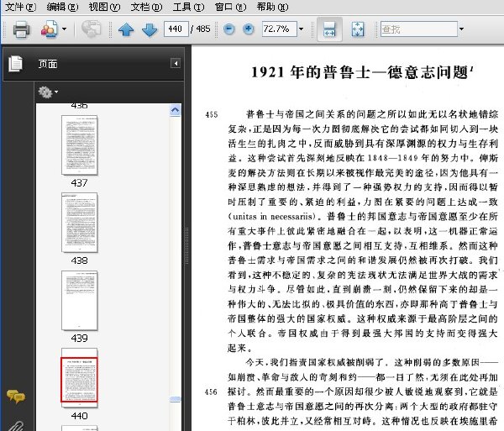Image resolution: width=504 pixels, height=431 pixels.
Task: Open the pages panel gear options menu
Action: (48, 92)
